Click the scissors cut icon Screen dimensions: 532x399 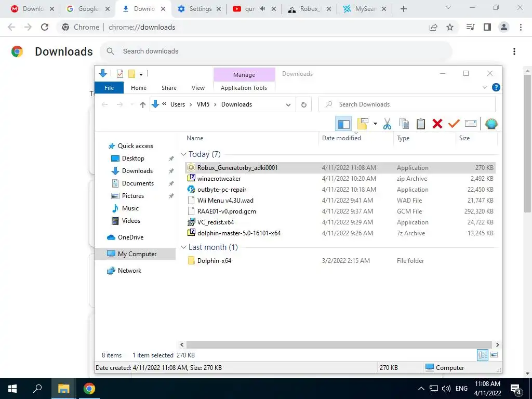[x=387, y=124]
